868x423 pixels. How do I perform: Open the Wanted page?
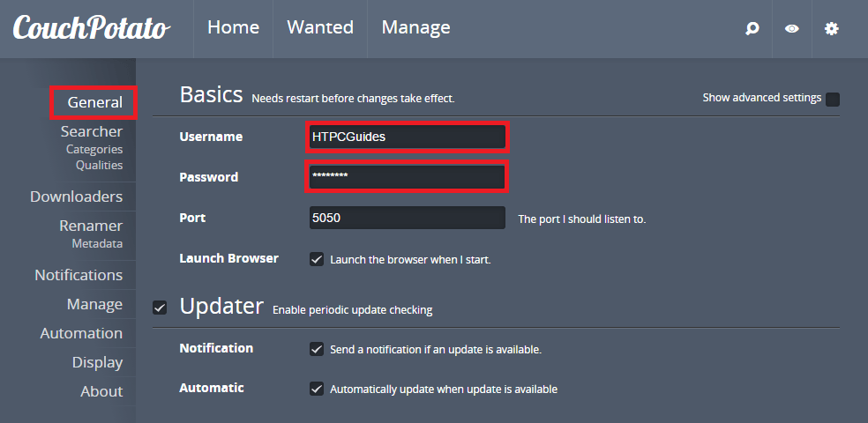[x=320, y=27]
